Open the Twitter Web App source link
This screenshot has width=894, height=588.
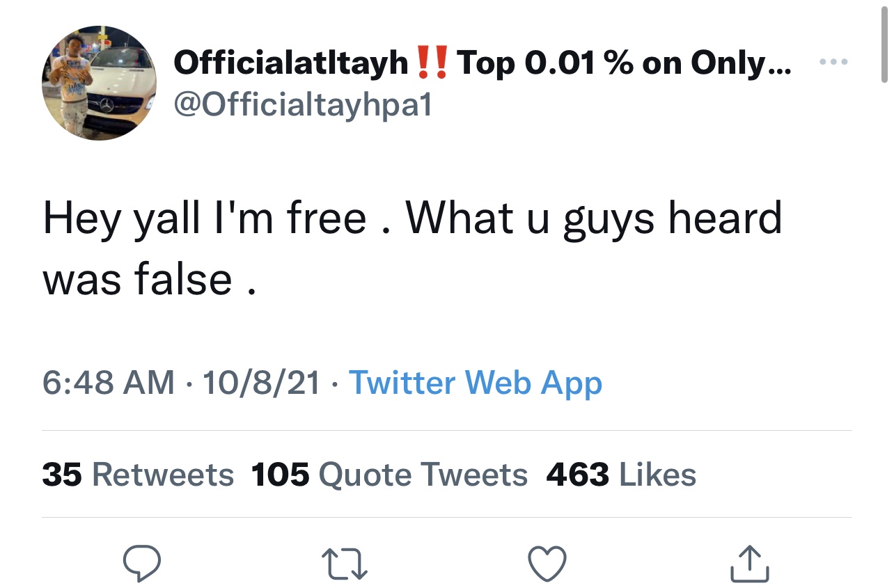tap(475, 383)
